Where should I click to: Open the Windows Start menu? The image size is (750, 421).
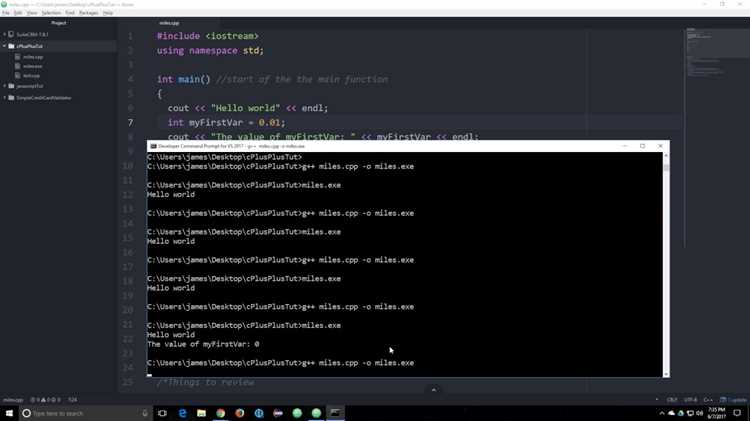tap(9, 413)
